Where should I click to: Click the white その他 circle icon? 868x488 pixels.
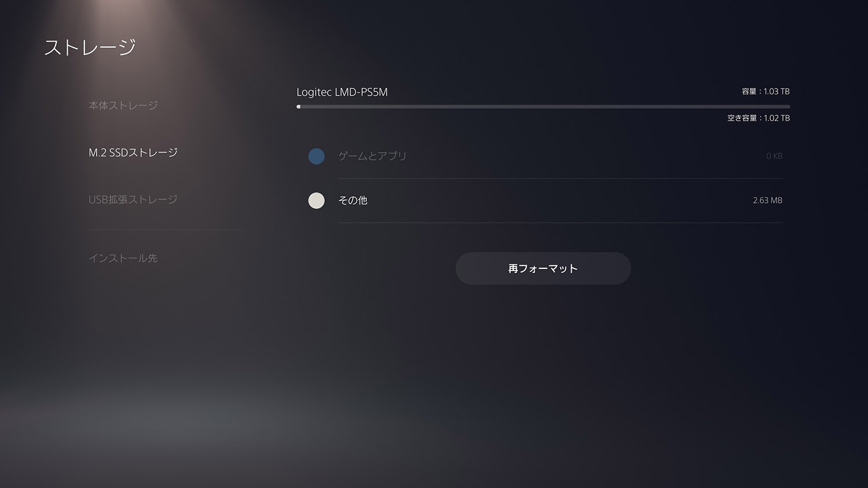(x=317, y=201)
